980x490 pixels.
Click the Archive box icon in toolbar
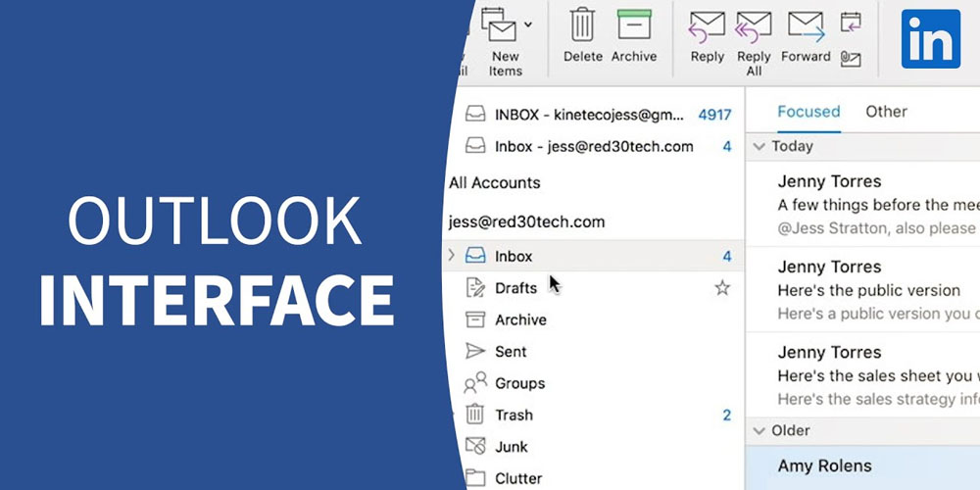pyautogui.click(x=634, y=25)
